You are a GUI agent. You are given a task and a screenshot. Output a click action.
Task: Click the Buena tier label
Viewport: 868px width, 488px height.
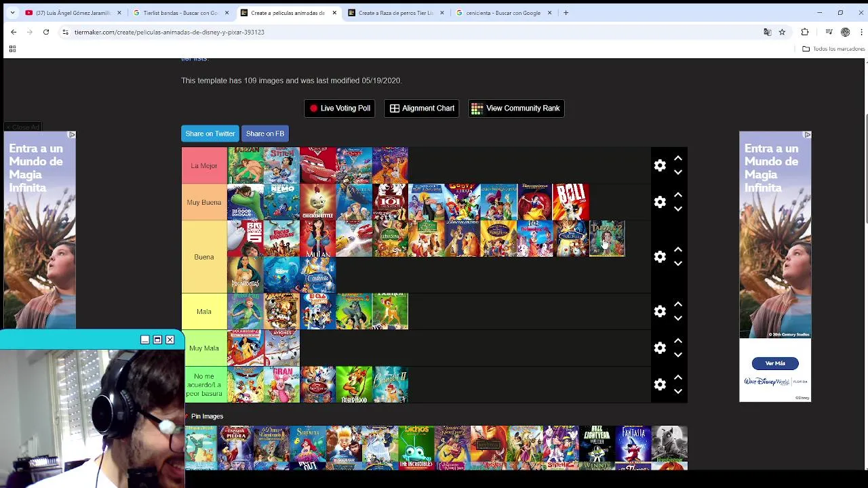[204, 257]
